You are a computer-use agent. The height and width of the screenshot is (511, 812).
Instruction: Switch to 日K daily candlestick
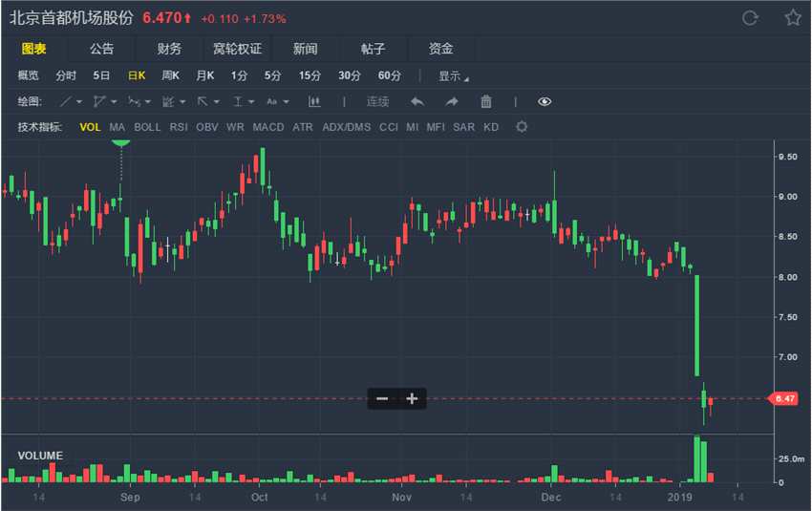[137, 75]
